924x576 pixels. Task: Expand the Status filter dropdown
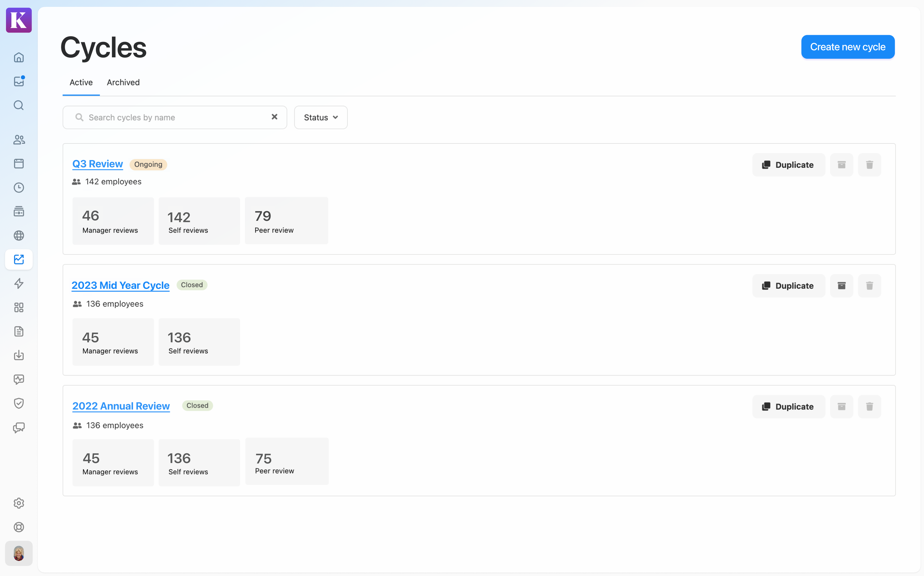point(321,117)
